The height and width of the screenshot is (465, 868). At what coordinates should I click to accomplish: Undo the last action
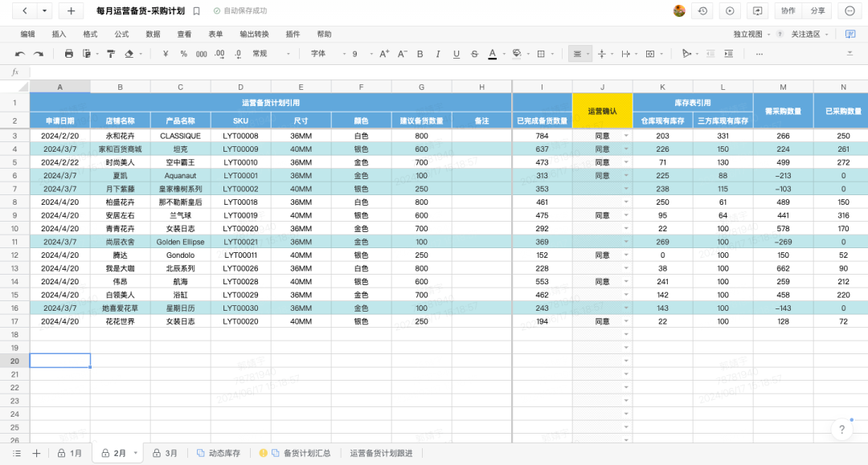point(20,54)
